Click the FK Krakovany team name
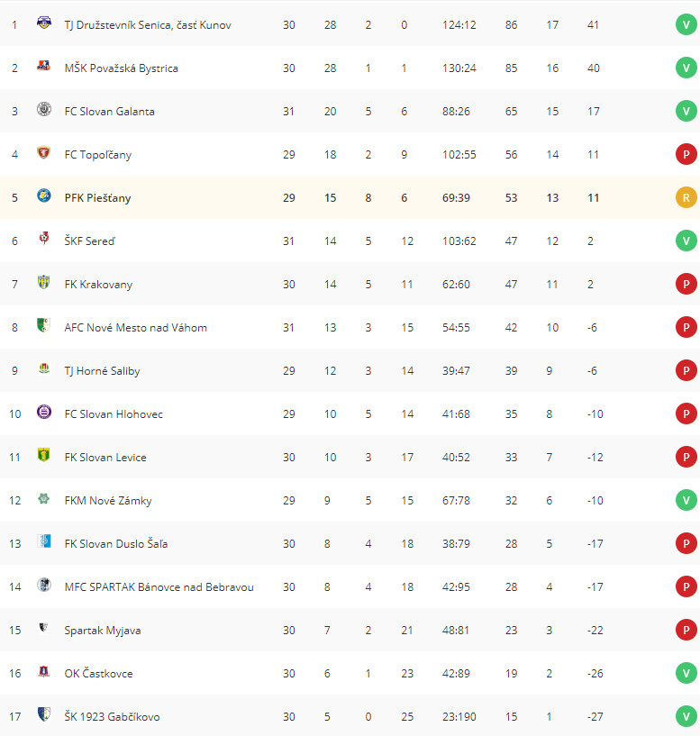Image resolution: width=700 pixels, height=736 pixels. click(x=98, y=285)
